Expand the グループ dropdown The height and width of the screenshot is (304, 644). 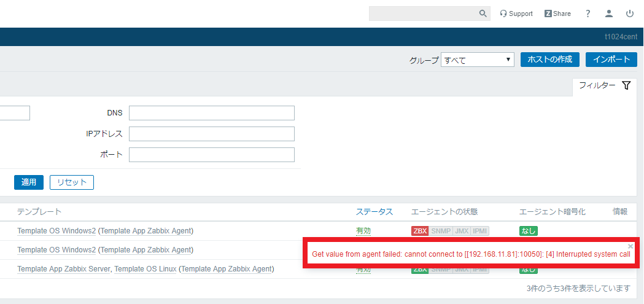click(477, 60)
